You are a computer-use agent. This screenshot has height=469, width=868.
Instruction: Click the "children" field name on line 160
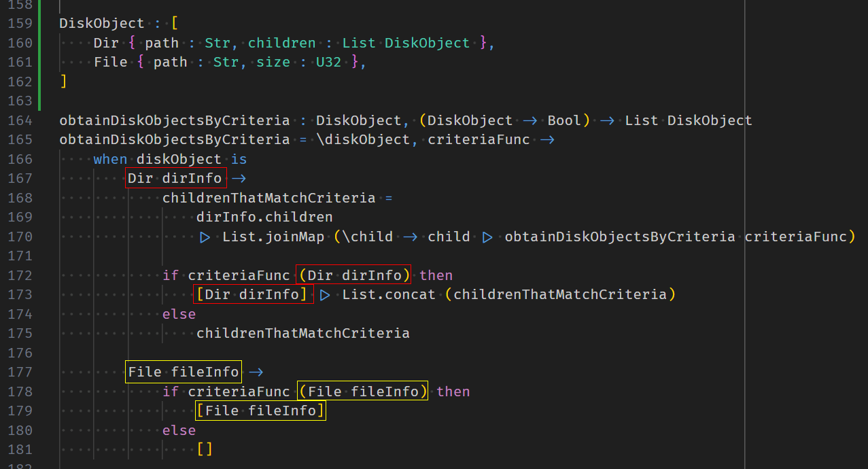(x=281, y=43)
